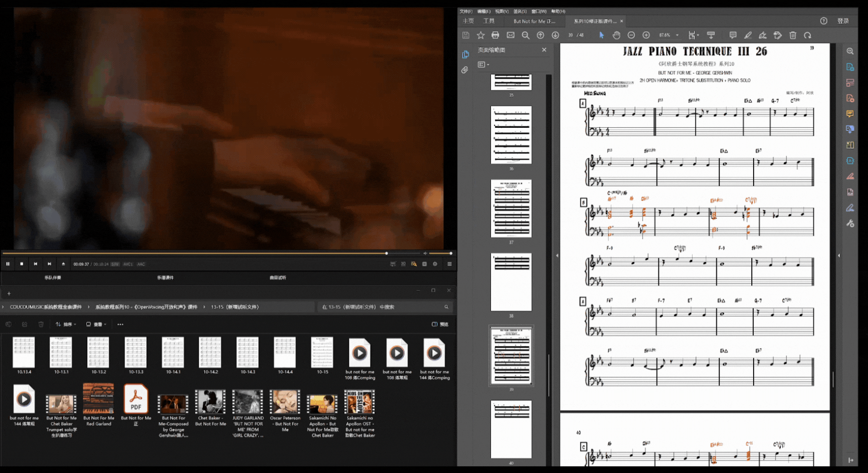
Task: Open the playlist hamburger menu in player
Action: [449, 264]
